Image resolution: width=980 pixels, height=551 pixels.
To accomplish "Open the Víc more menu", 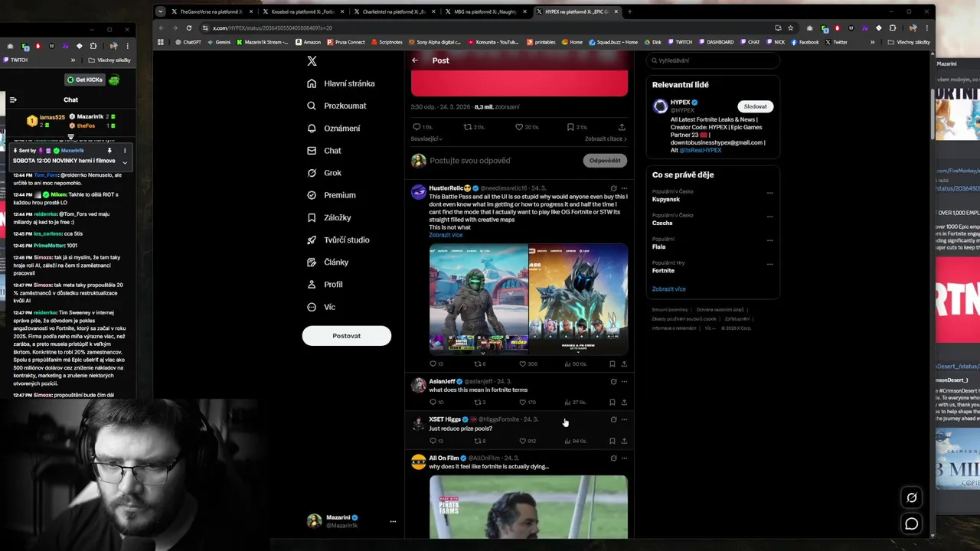I will tap(321, 307).
